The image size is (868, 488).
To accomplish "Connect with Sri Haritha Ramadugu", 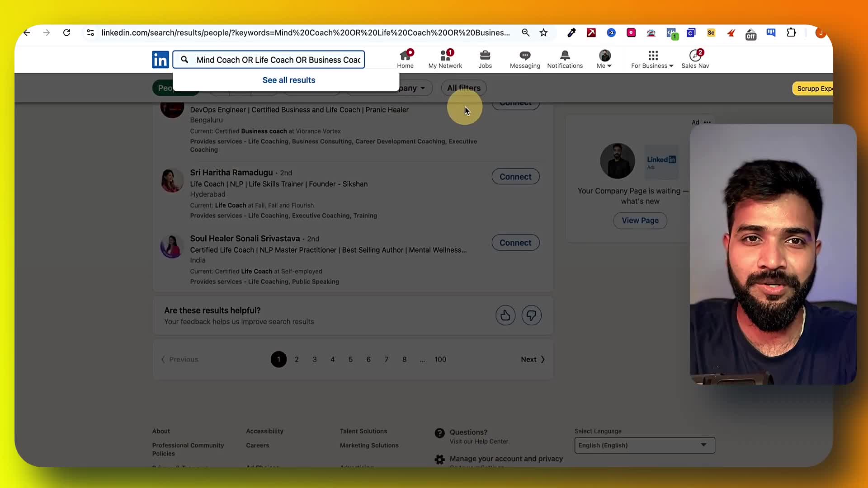I will click(x=515, y=177).
